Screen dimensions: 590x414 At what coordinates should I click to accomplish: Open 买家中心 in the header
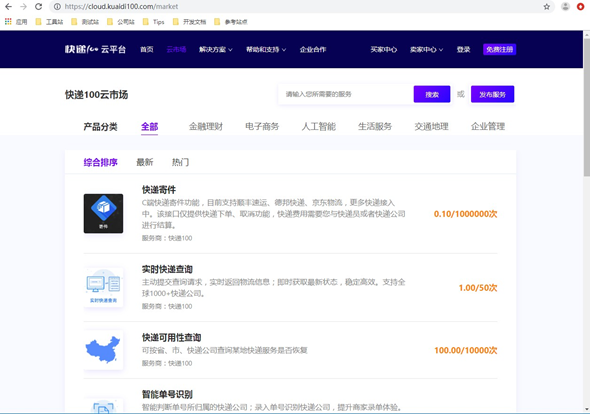(383, 49)
